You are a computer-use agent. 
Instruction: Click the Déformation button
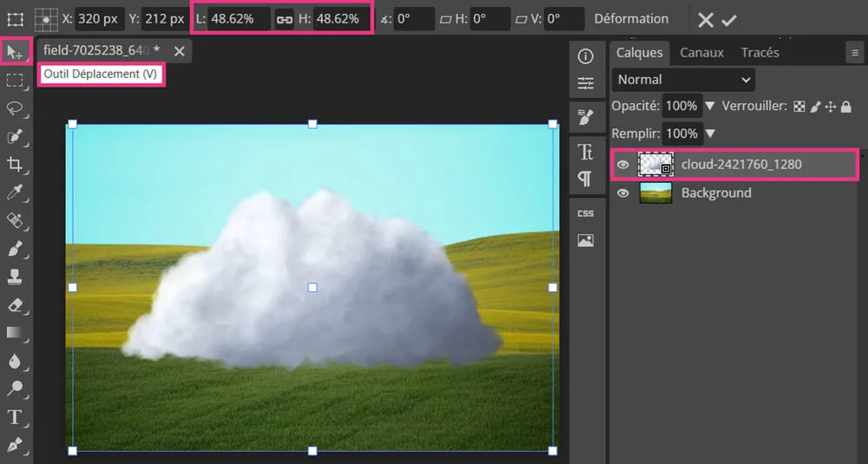click(x=631, y=19)
